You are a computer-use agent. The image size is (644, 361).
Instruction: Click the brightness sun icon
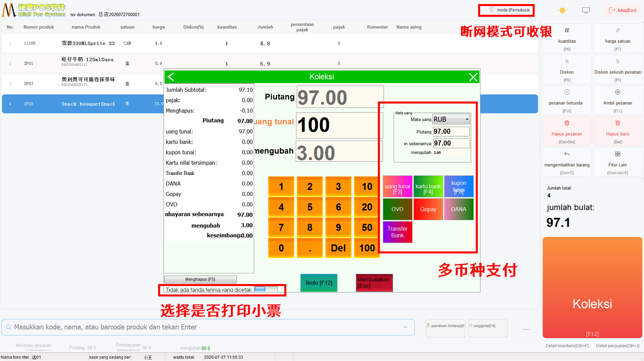point(562,10)
